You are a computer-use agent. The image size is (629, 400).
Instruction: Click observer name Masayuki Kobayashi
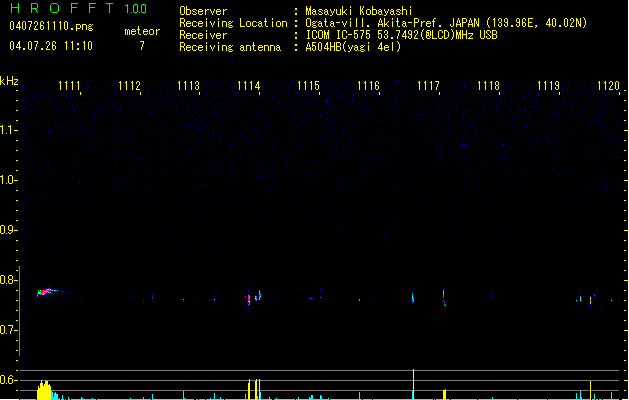[x=359, y=11]
